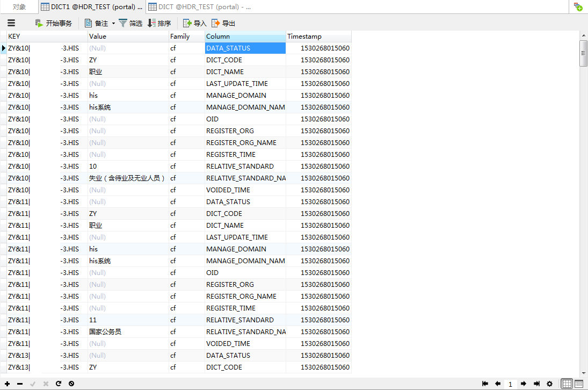This screenshot has width=588, height=390.
Task: Click the Family column header
Action: 187,37
